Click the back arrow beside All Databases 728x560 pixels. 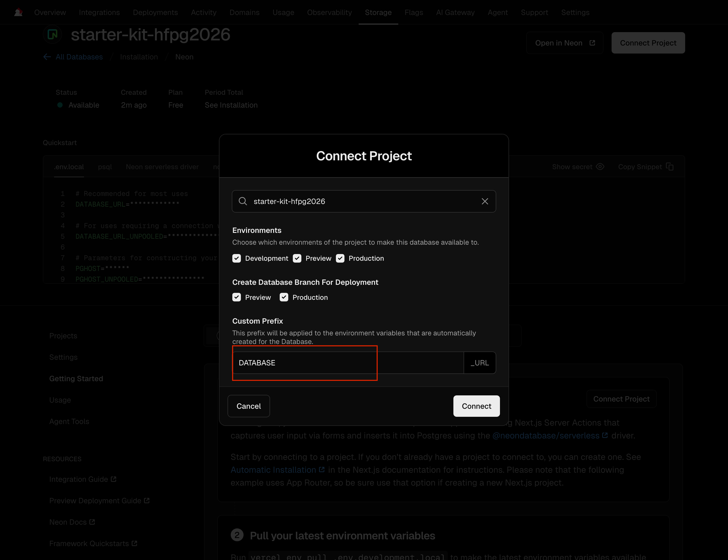point(47,57)
